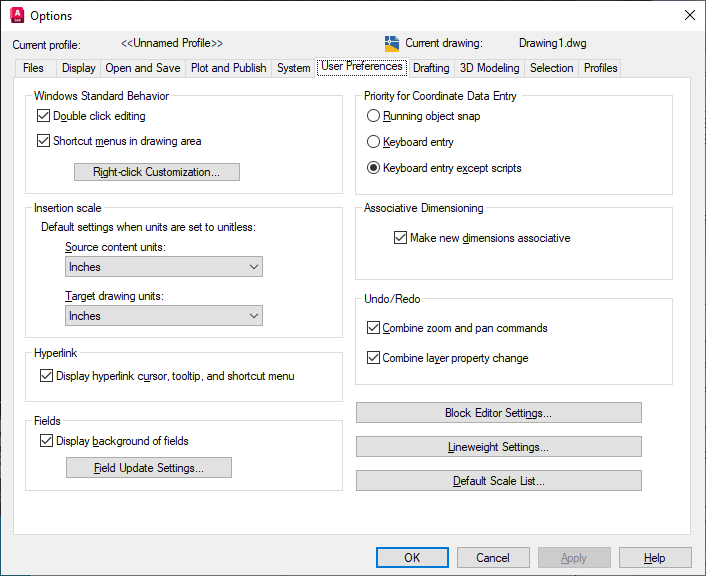Toggle Combine layer property change checkbox
Image resolution: width=706 pixels, height=576 pixels.
(373, 358)
